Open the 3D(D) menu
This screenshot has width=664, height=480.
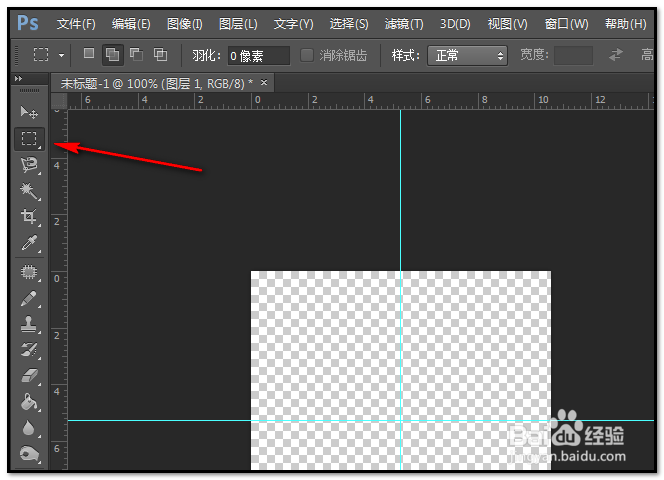pyautogui.click(x=455, y=24)
